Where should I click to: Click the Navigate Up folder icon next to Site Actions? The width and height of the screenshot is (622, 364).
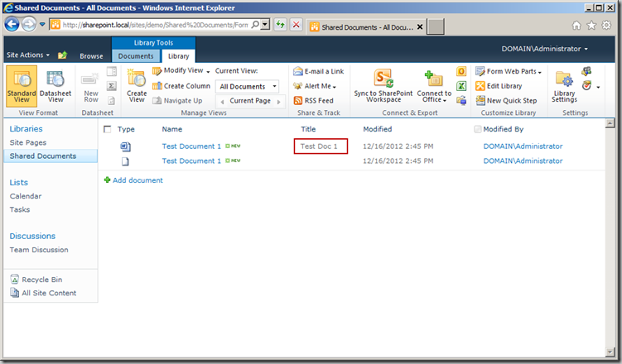[x=62, y=55]
